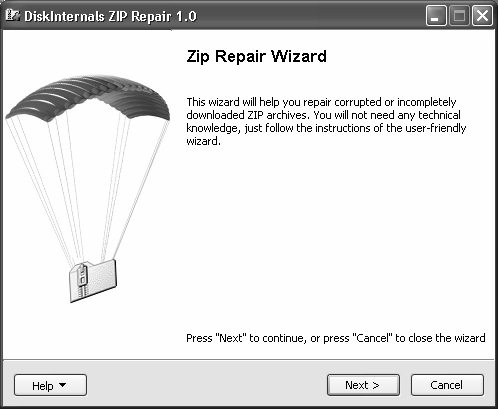This screenshot has width=498, height=409.
Task: Cancel the Zip Repair wizard
Action: click(447, 385)
